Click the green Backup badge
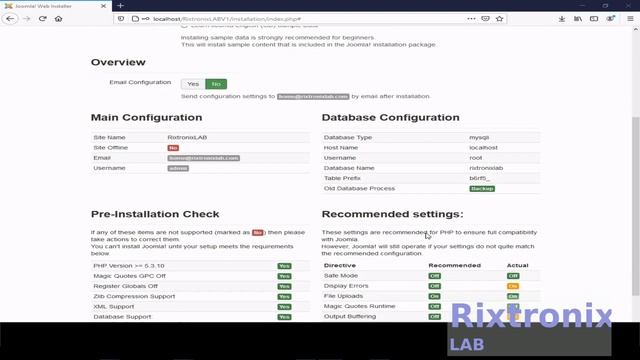The height and width of the screenshot is (360, 640). (482, 189)
